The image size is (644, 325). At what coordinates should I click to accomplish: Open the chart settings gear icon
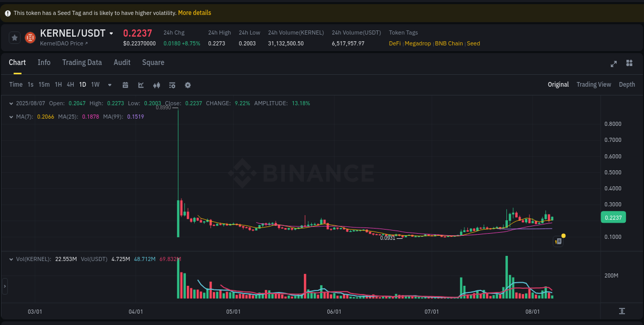[188, 85]
